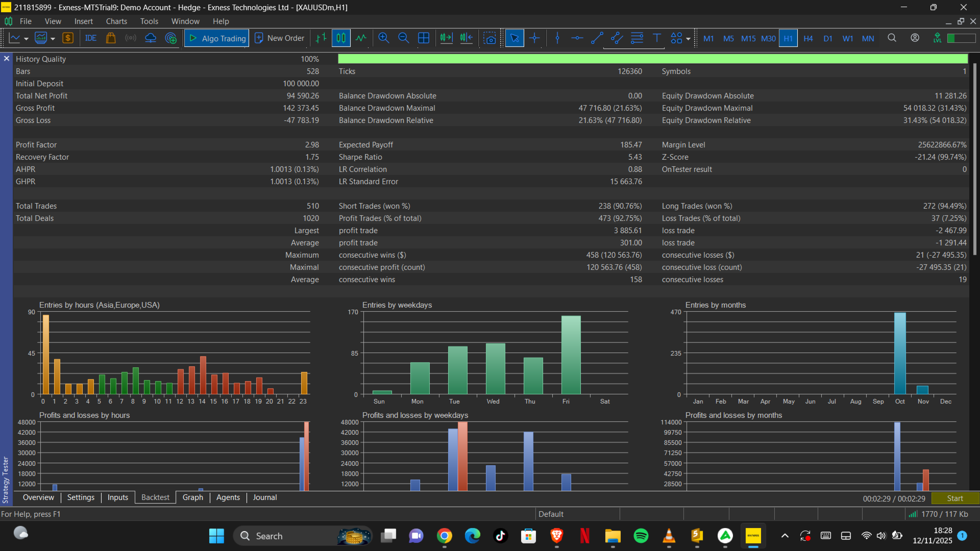Screen dimensions: 980x551
Task: Click the chart screenshot camera icon
Action: [489, 38]
